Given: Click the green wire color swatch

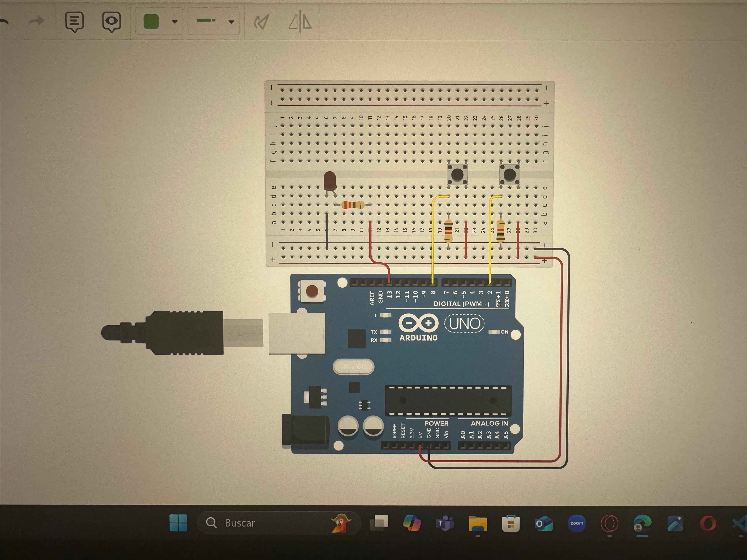Looking at the screenshot, I should click(x=151, y=22).
